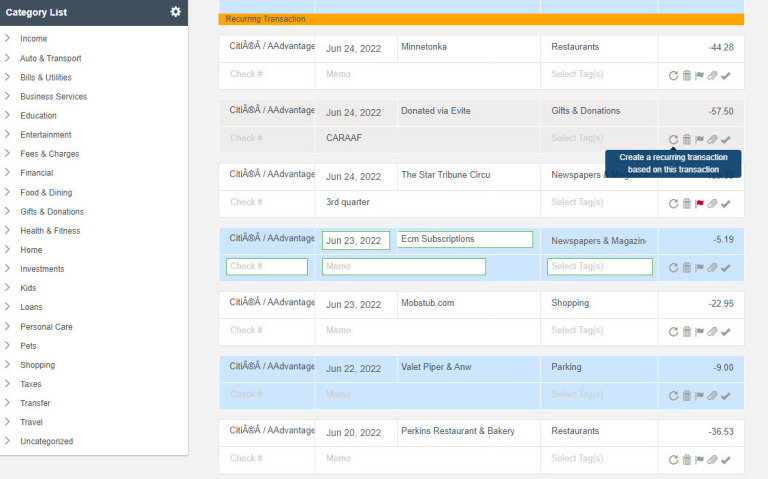Attach file to Mobstub.com transaction

(713, 332)
